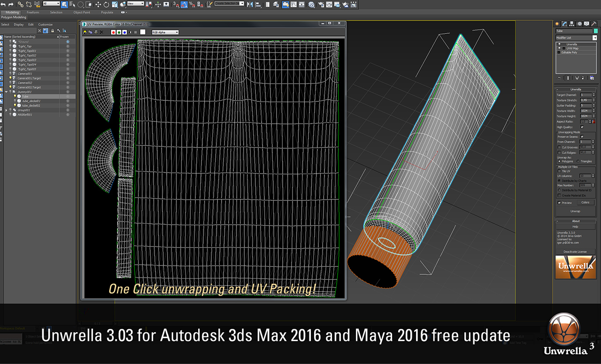Open the Create command panel tab
The width and height of the screenshot is (601, 364).
click(557, 23)
